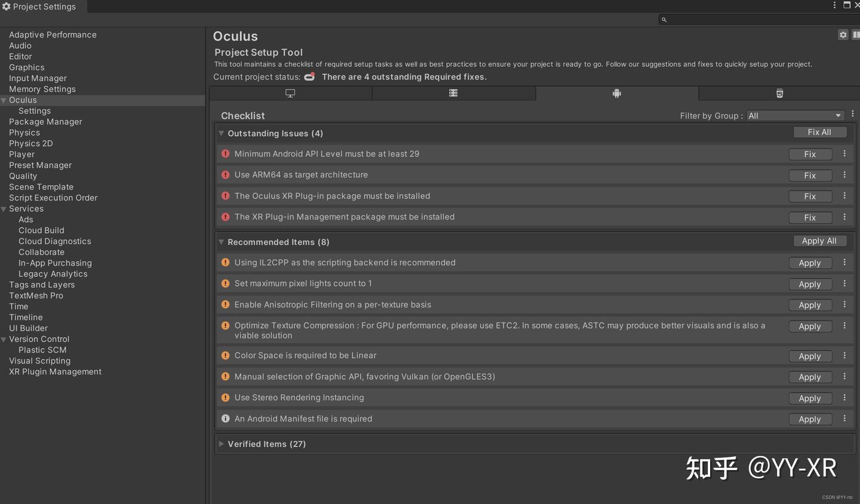
Task: Collapse the Recommended Items section
Action: tap(222, 242)
